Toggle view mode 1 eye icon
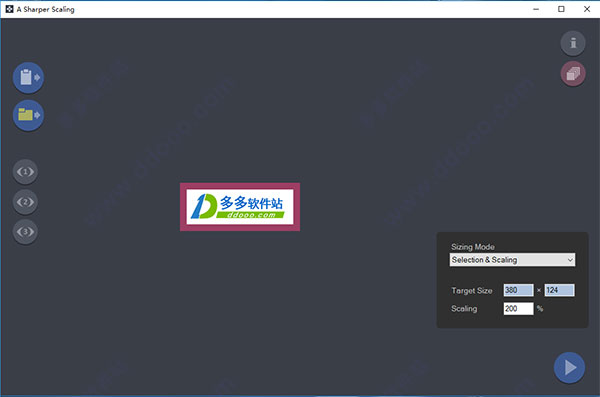Viewport: 600px width, 397px height. 25,172
